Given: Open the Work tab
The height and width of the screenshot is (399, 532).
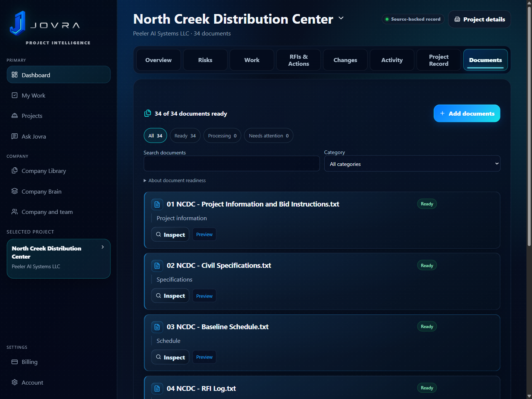Looking at the screenshot, I should tap(252, 60).
